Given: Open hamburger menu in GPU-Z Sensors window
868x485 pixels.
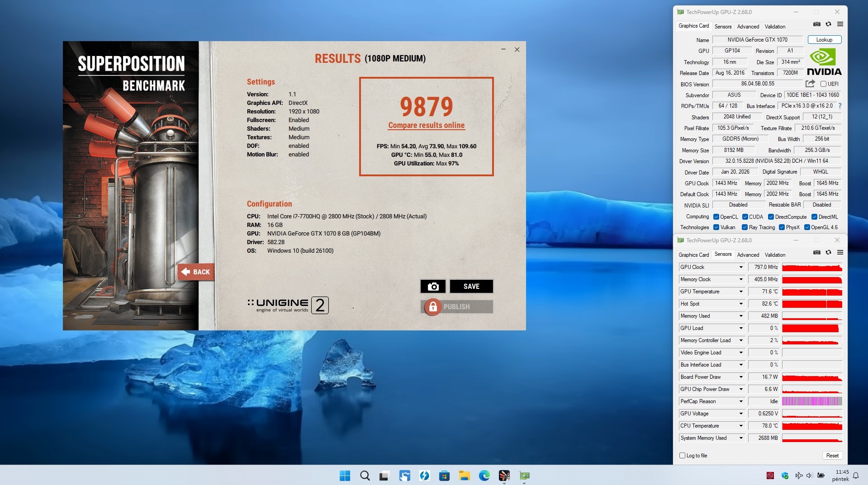Looking at the screenshot, I should (x=840, y=252).
